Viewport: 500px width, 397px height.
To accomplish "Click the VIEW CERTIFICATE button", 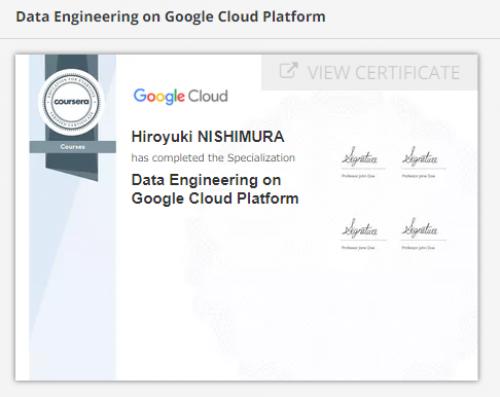I will tap(369, 72).
